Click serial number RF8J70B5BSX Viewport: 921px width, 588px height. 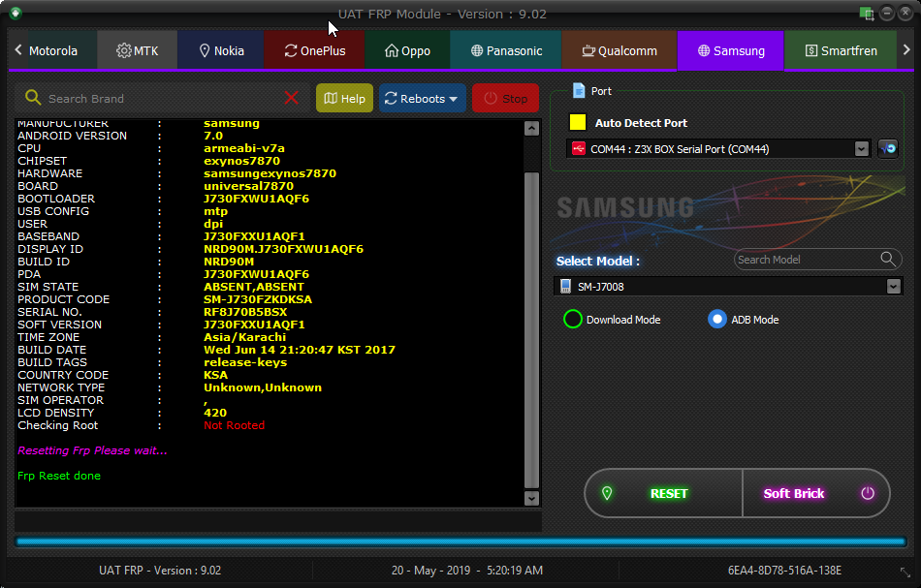point(245,312)
